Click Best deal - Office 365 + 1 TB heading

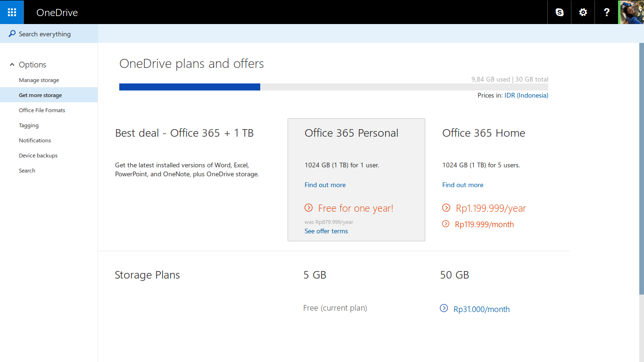point(184,133)
